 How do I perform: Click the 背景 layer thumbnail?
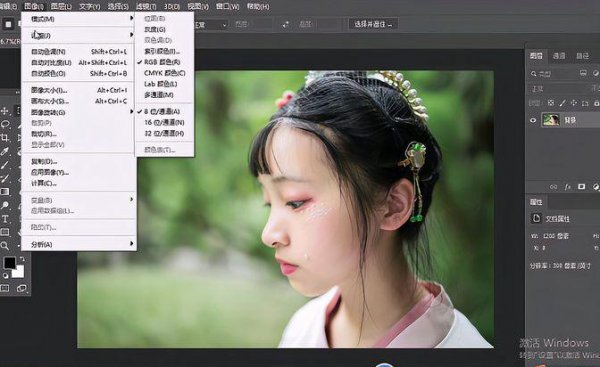[x=551, y=120]
